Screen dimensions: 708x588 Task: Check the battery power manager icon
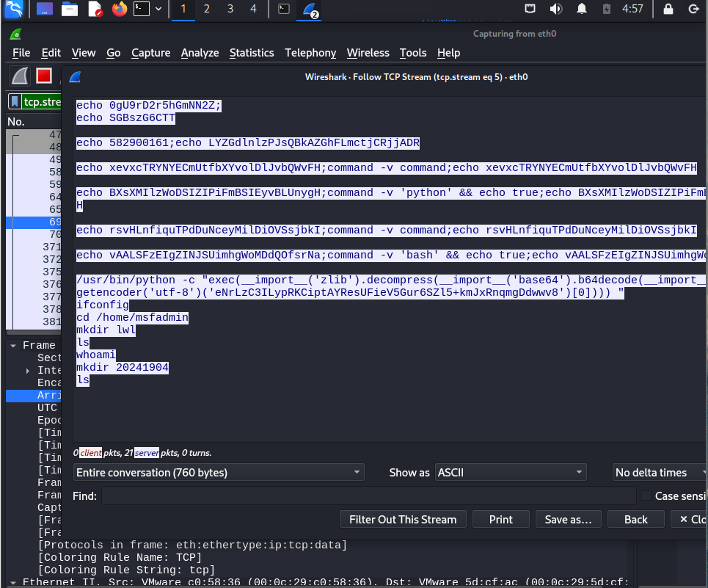click(607, 9)
